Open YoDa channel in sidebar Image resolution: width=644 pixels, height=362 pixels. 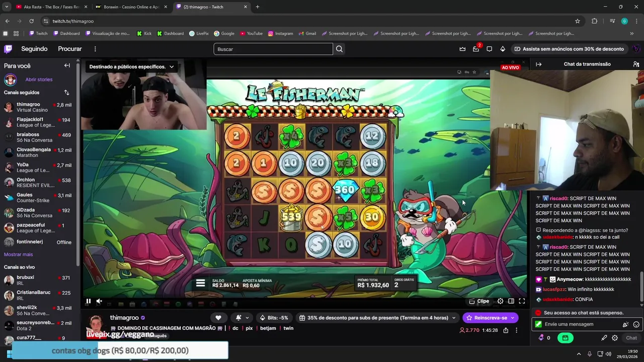[x=38, y=167]
